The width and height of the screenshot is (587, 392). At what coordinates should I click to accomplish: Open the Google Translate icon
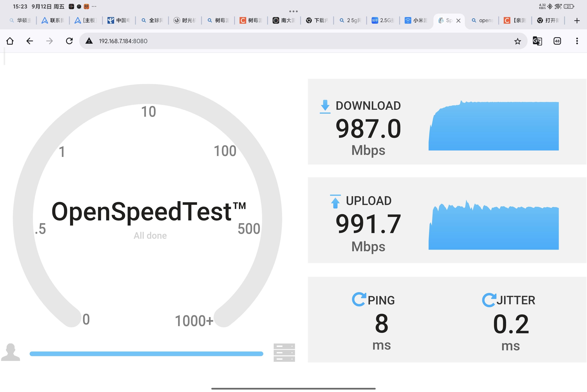pyautogui.click(x=537, y=41)
